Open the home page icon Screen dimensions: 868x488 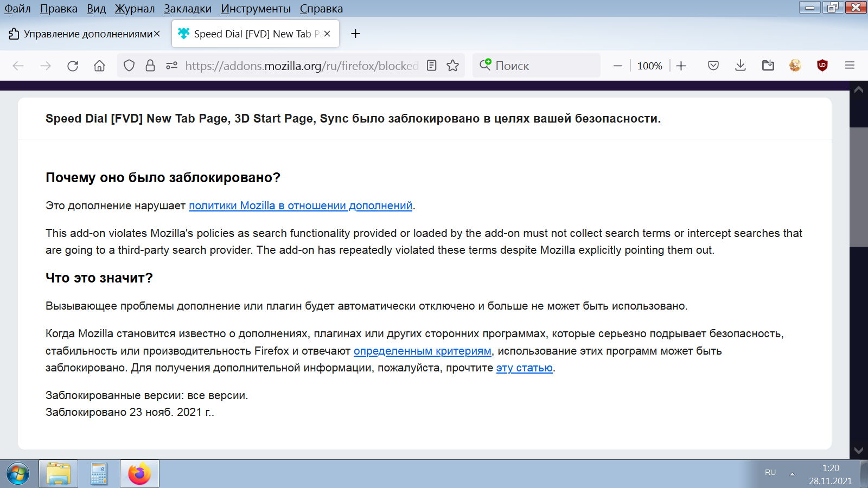(99, 66)
